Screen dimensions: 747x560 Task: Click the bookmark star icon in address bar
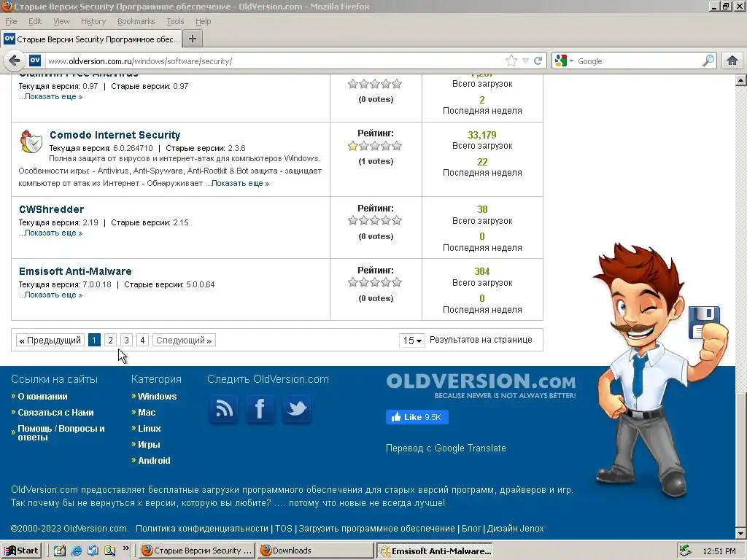coord(511,61)
